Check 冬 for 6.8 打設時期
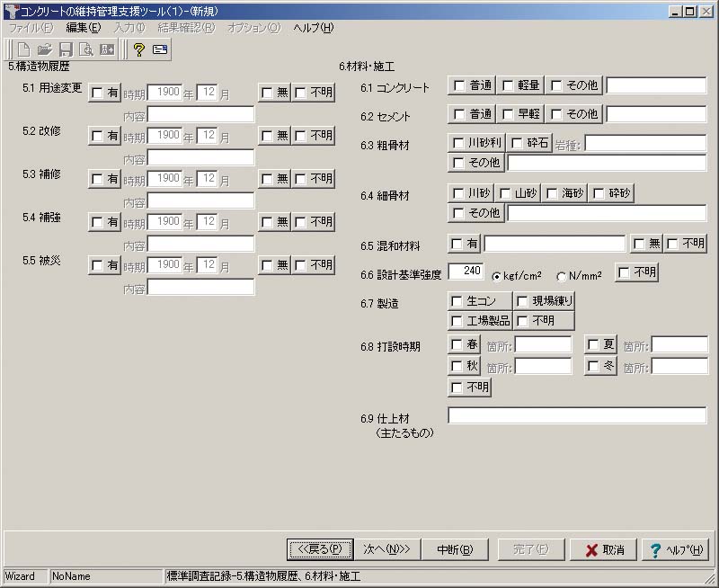The height and width of the screenshot is (588, 719). [x=600, y=366]
